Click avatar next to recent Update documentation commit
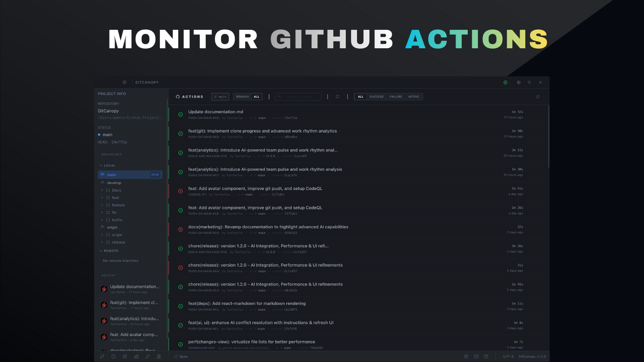This screenshot has width=644, height=362. click(104, 289)
